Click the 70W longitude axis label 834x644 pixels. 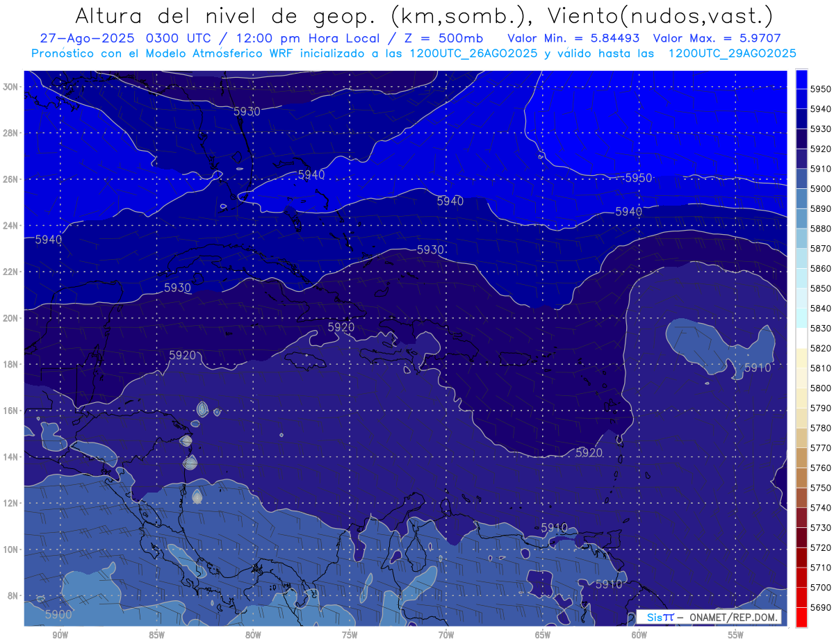click(x=446, y=635)
